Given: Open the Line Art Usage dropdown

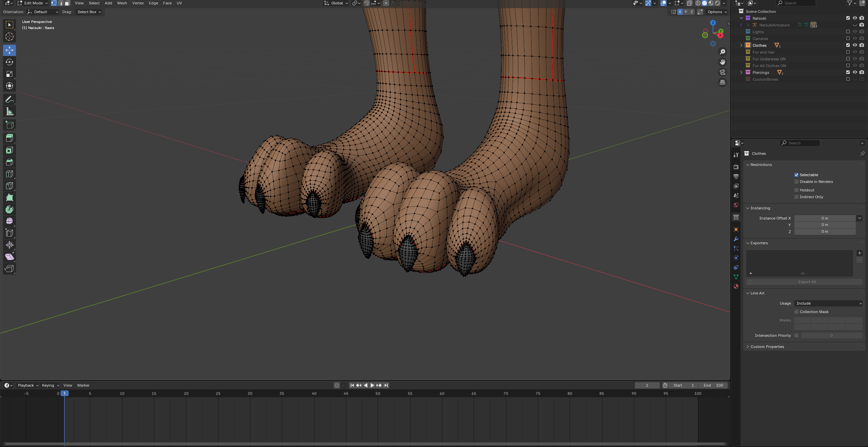Looking at the screenshot, I should [x=828, y=303].
